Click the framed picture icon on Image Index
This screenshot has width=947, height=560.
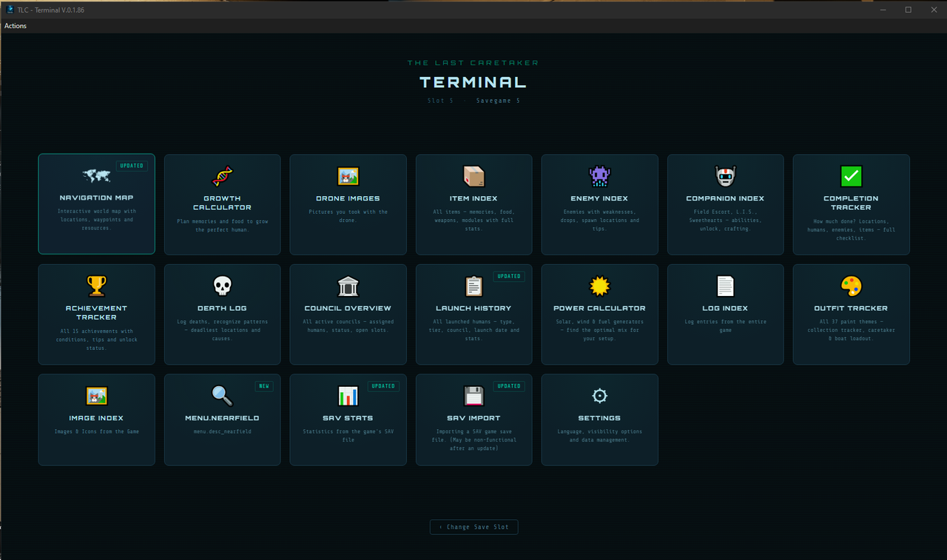96,396
